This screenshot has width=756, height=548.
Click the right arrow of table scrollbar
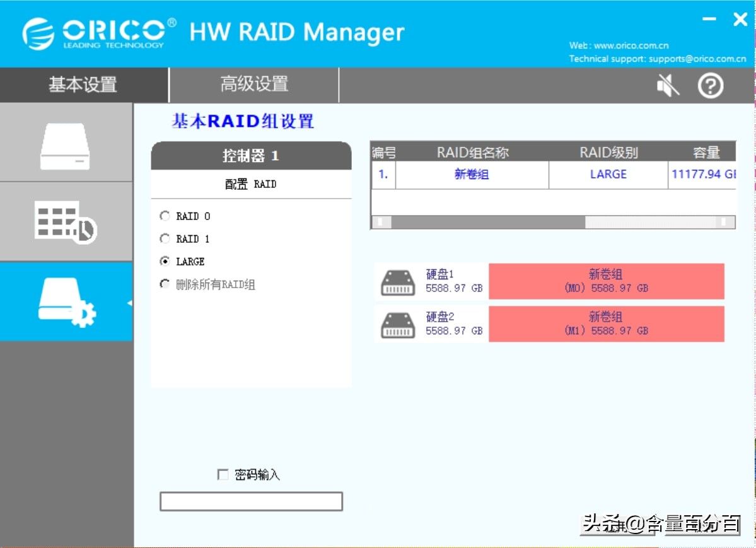(725, 222)
